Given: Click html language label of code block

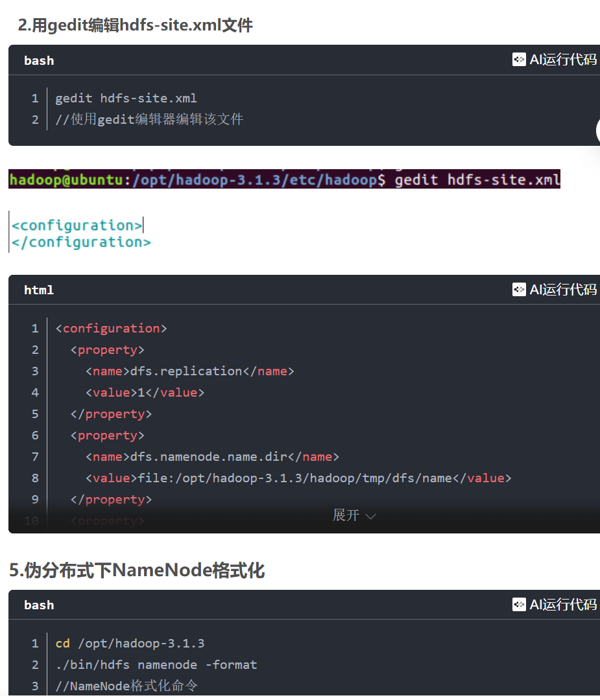Looking at the screenshot, I should [39, 290].
